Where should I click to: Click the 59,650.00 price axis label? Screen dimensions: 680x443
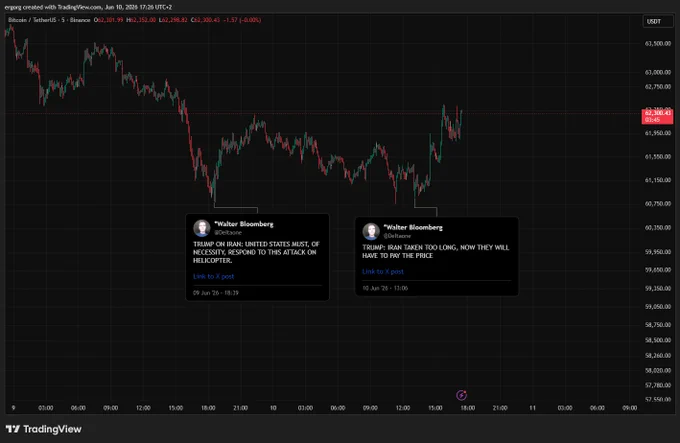pyautogui.click(x=657, y=270)
